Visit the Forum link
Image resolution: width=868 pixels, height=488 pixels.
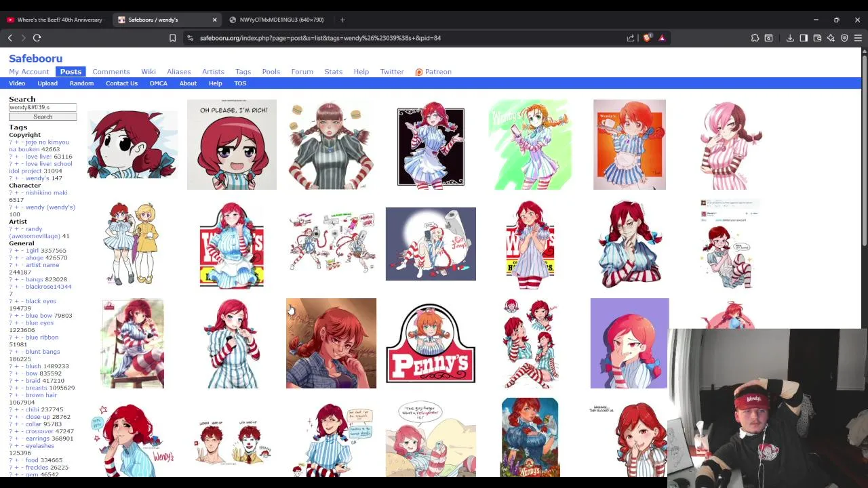302,72
